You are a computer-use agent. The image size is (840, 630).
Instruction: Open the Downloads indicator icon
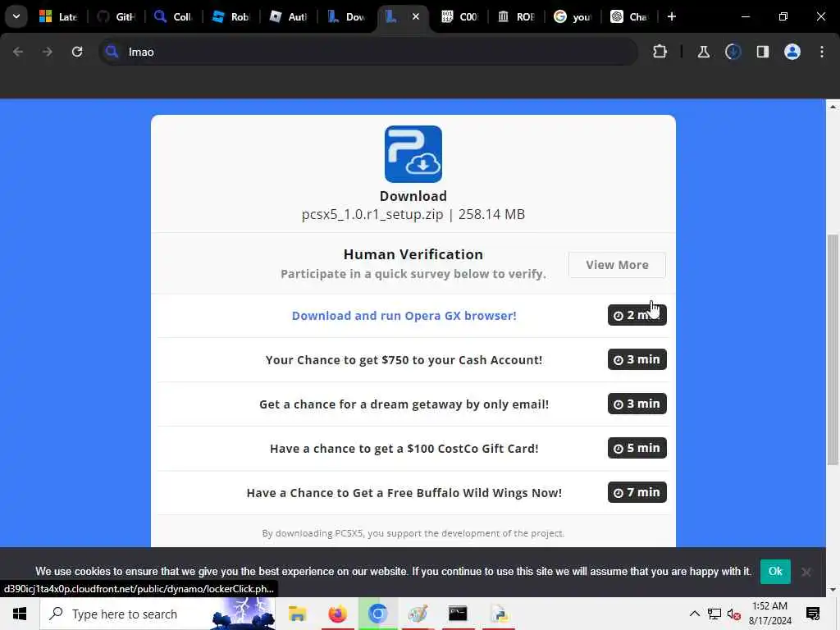(x=733, y=52)
